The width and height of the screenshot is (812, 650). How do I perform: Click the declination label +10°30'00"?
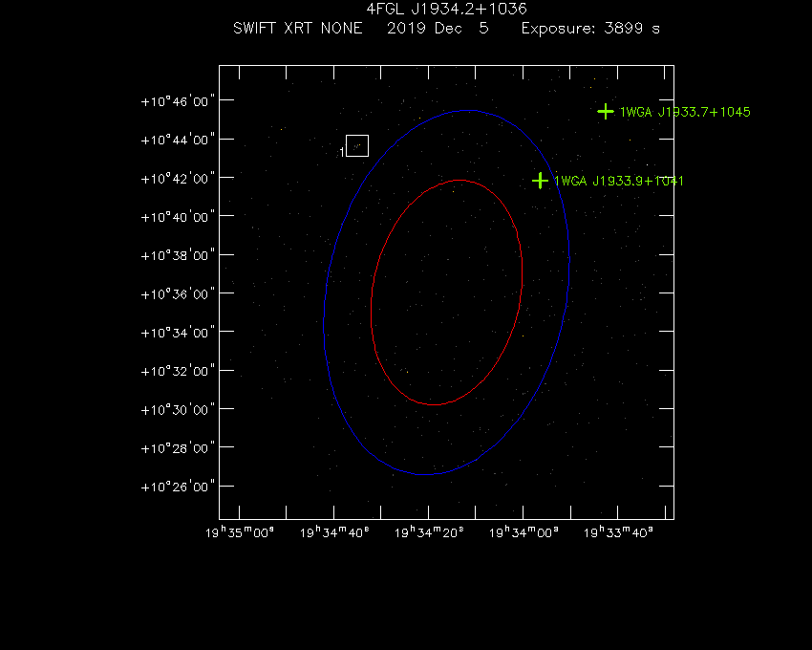(178, 410)
